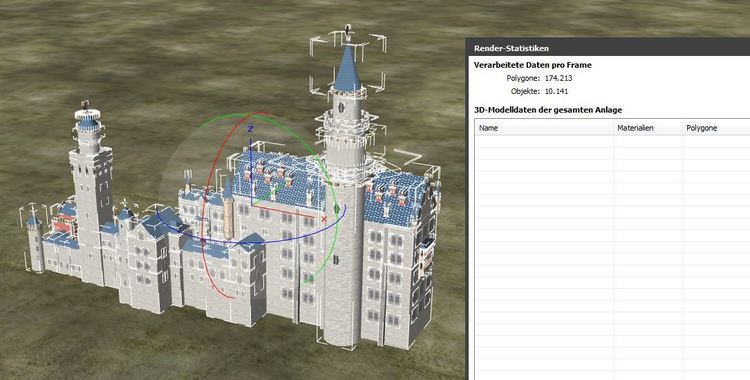Click the Verarbeitete Daten pro Frame heading
The width and height of the screenshot is (750, 380).
[x=532, y=65]
